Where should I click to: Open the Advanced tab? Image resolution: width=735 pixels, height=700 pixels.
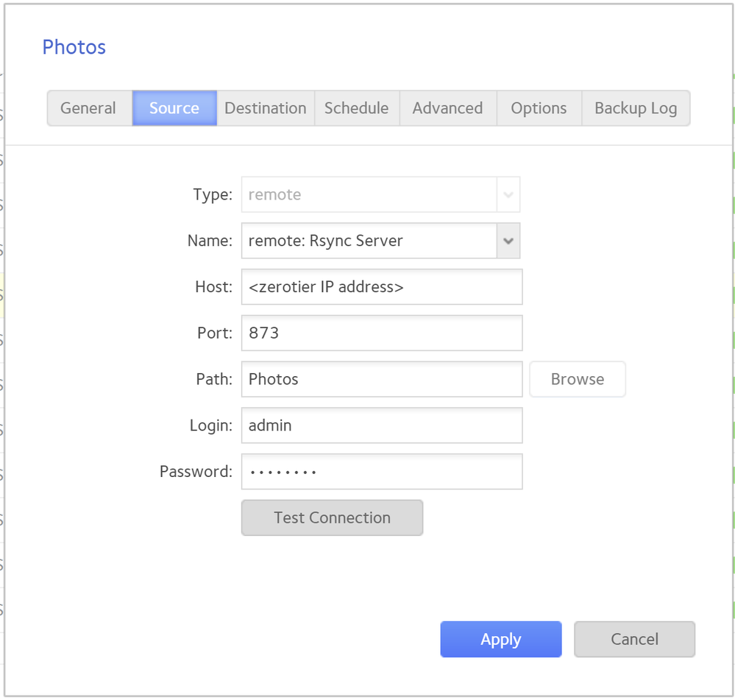point(447,108)
